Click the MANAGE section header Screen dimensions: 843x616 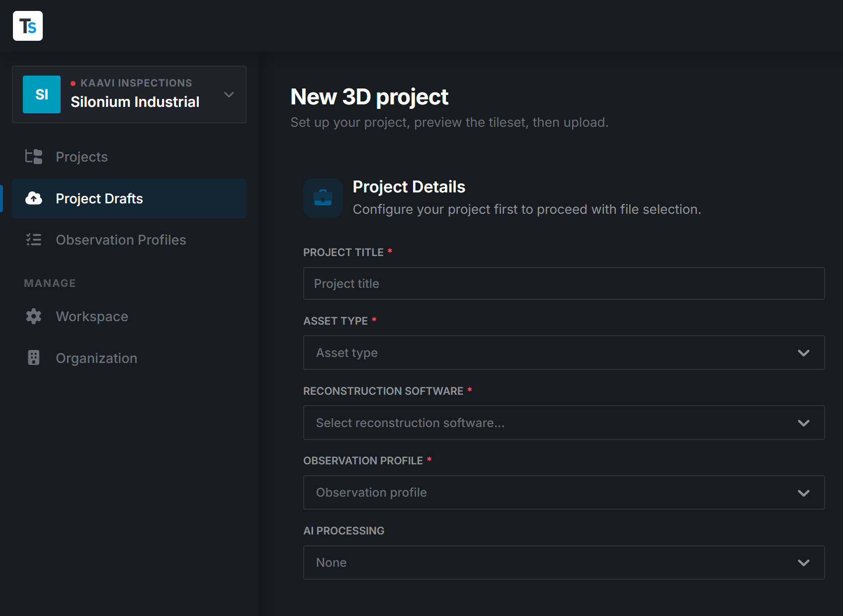[50, 283]
